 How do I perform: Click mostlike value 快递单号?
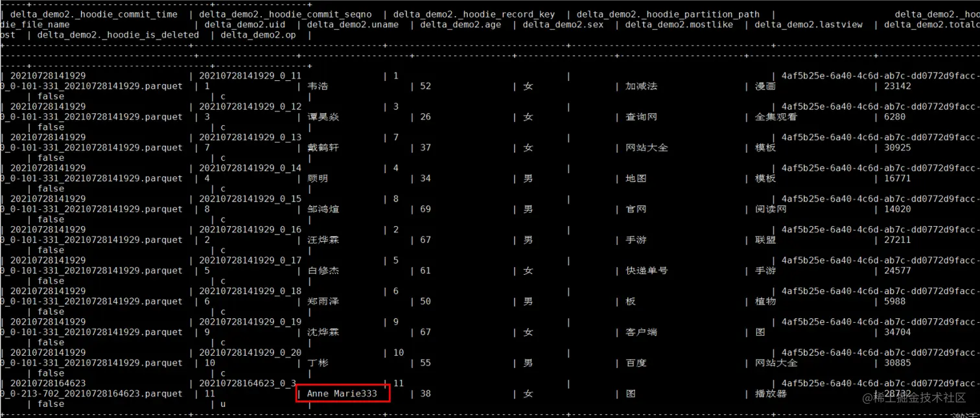pos(646,271)
